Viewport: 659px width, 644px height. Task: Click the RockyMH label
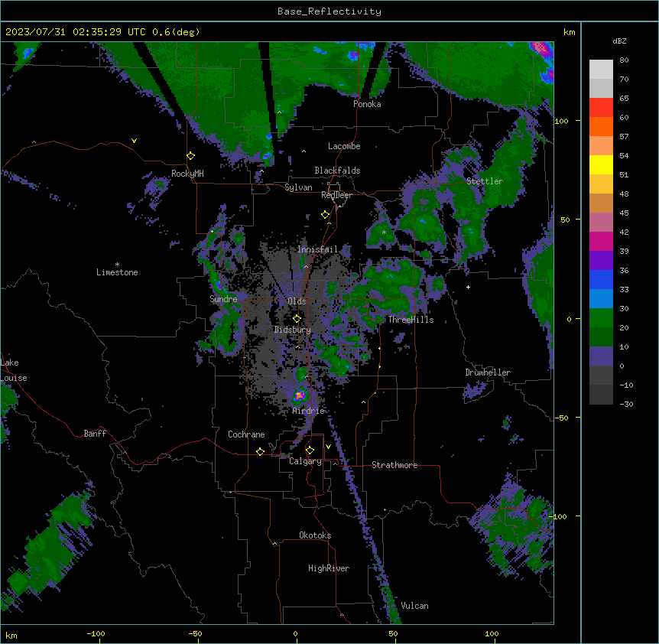tap(187, 174)
